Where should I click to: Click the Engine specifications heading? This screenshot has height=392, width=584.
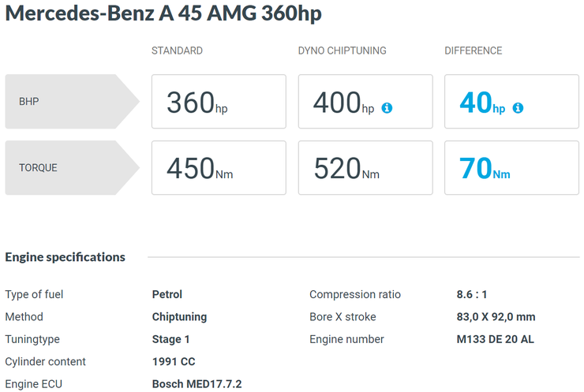66,257
